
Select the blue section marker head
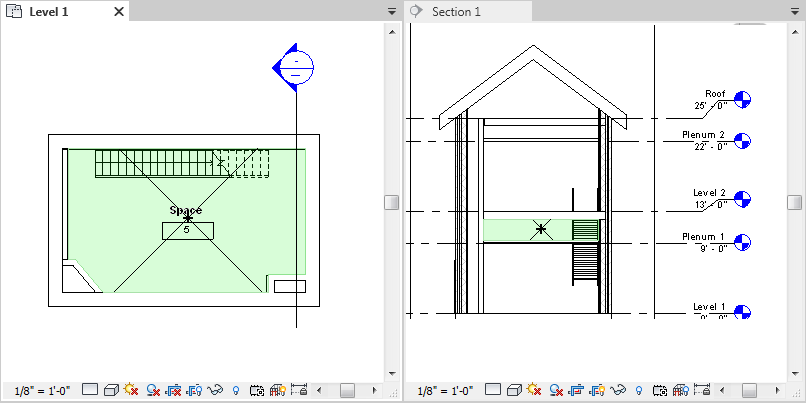pyautogui.click(x=295, y=68)
